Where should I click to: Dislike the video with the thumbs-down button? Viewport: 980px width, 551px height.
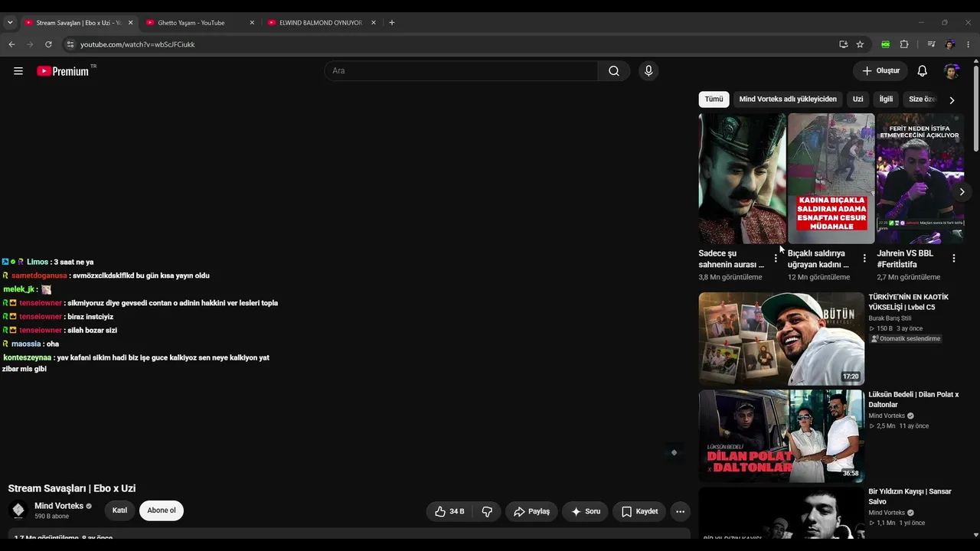[487, 511]
